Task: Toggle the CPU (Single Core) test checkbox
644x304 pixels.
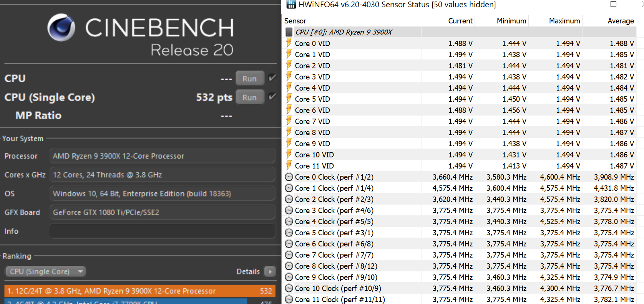Action: [272, 97]
